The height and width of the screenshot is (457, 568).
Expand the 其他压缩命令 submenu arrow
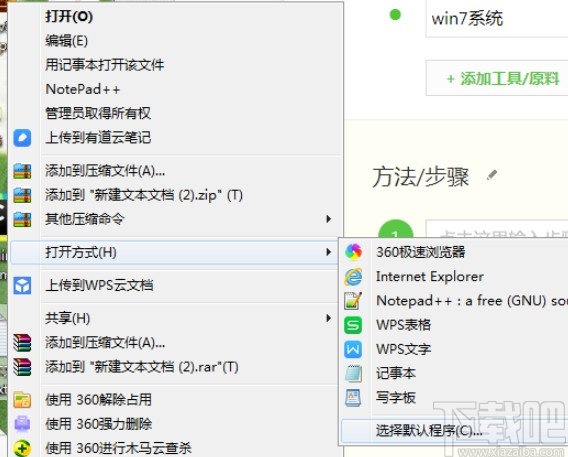(328, 219)
